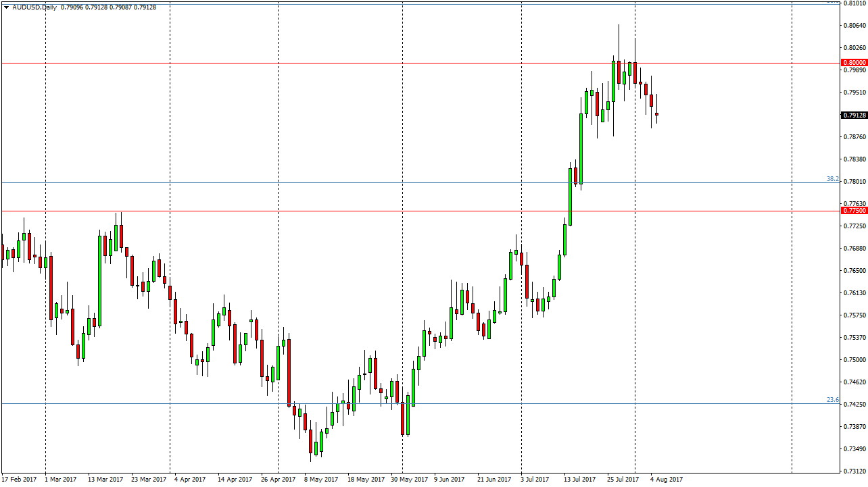Click the 1 Mar 2017 date label
This screenshot has height=487, width=868.
click(x=62, y=480)
